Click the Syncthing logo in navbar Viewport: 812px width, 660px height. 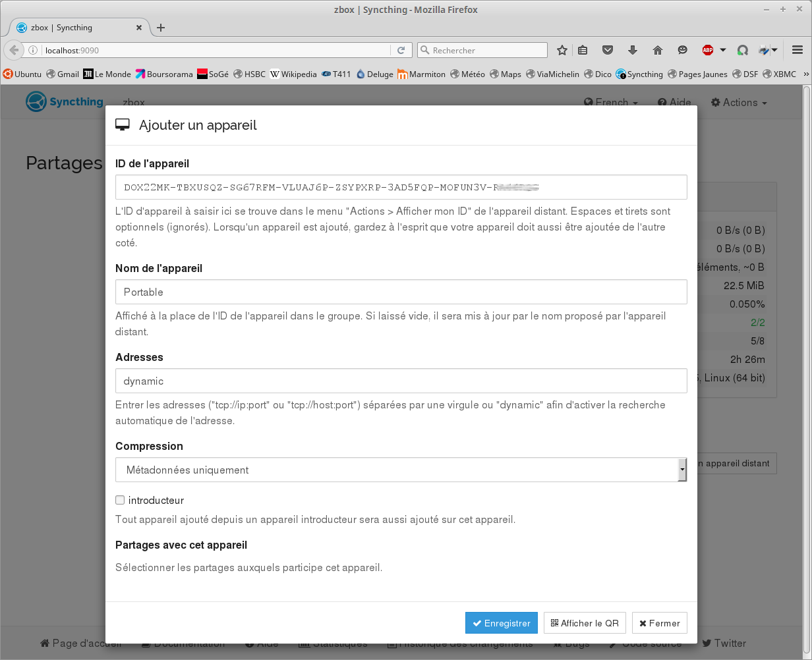coord(65,102)
